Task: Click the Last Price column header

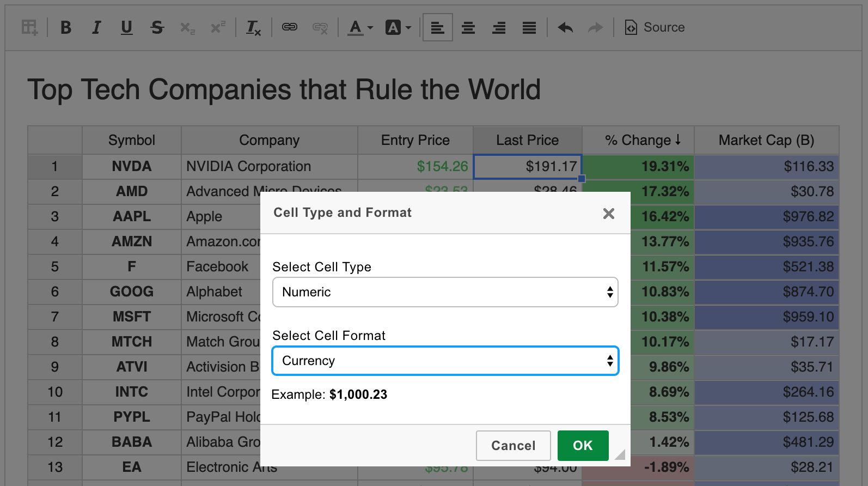Action: [x=528, y=141]
